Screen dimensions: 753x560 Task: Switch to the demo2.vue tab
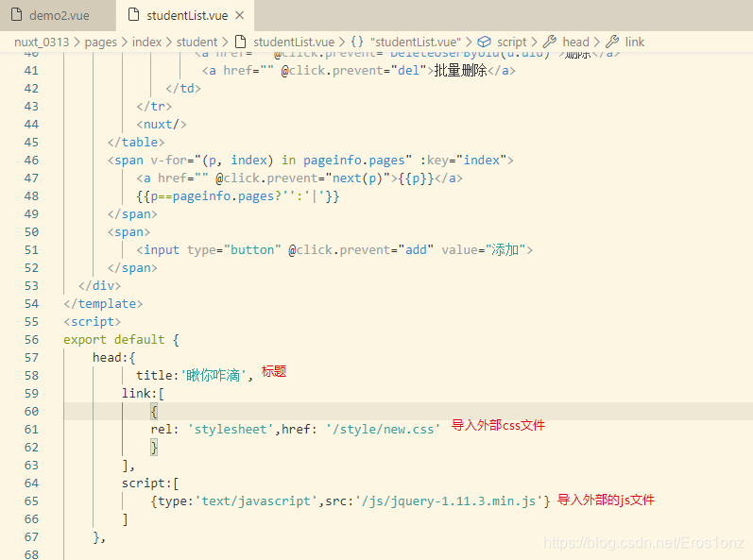(59, 15)
